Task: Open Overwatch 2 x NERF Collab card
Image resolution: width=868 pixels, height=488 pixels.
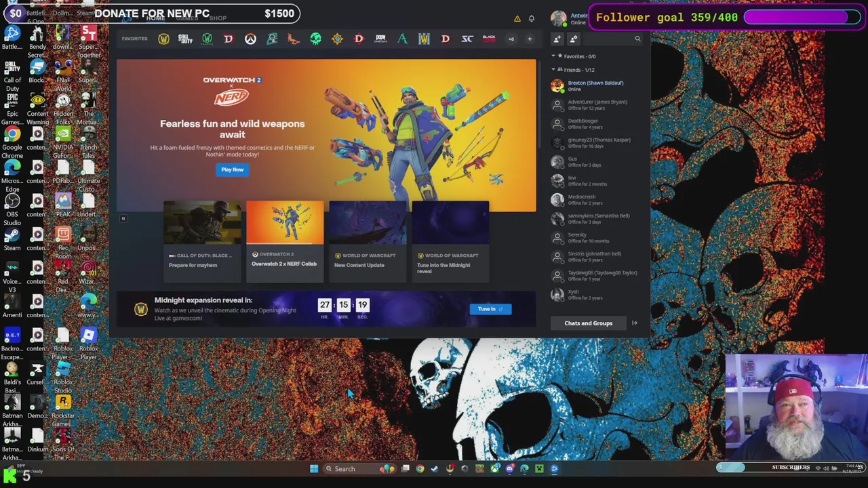Action: (x=285, y=241)
